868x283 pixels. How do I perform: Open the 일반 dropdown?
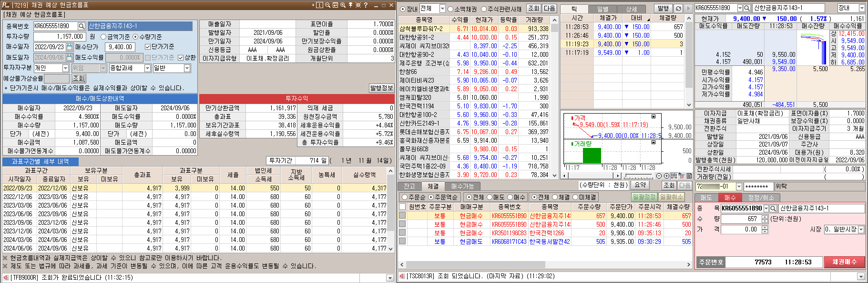pos(187,68)
